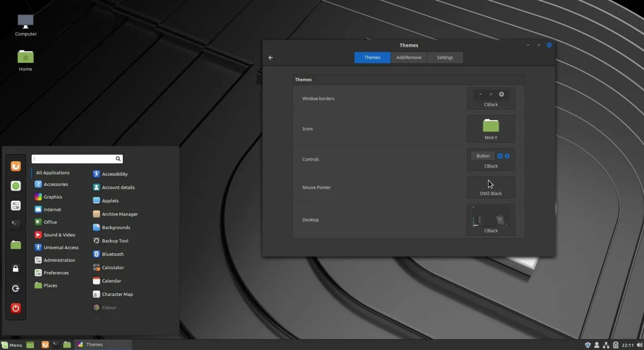Click the Themes window button in taskbar
The width and height of the screenshot is (644, 350).
[x=103, y=345]
